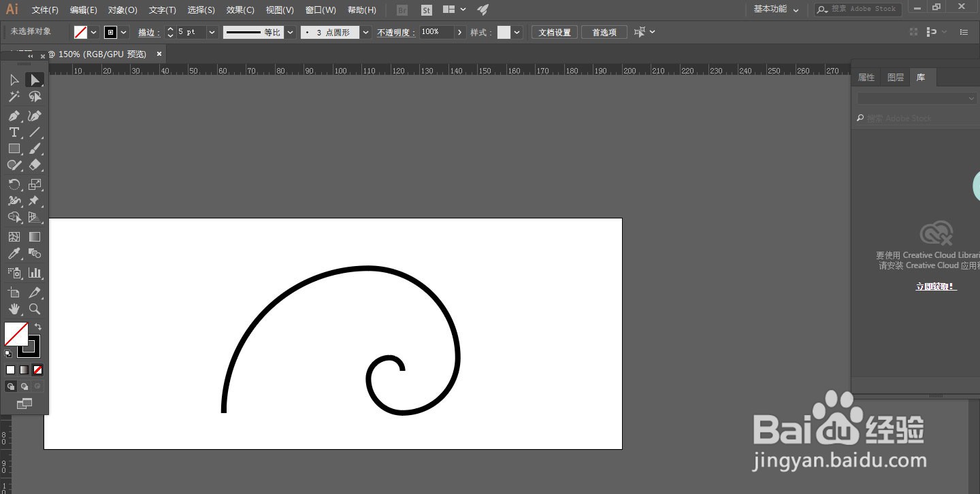
Task: Change the screen mode
Action: (x=24, y=404)
